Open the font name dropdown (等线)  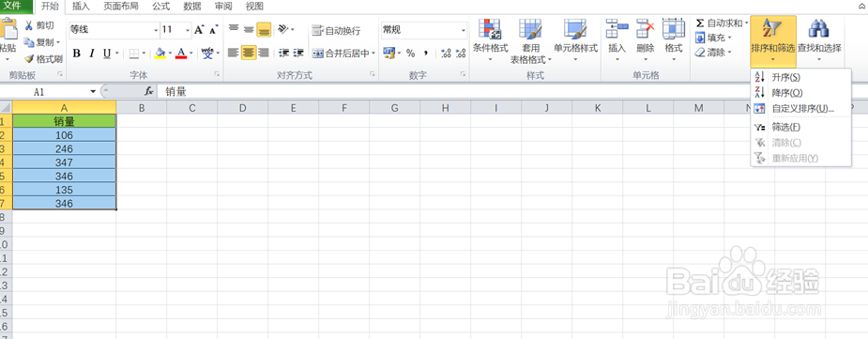155,30
